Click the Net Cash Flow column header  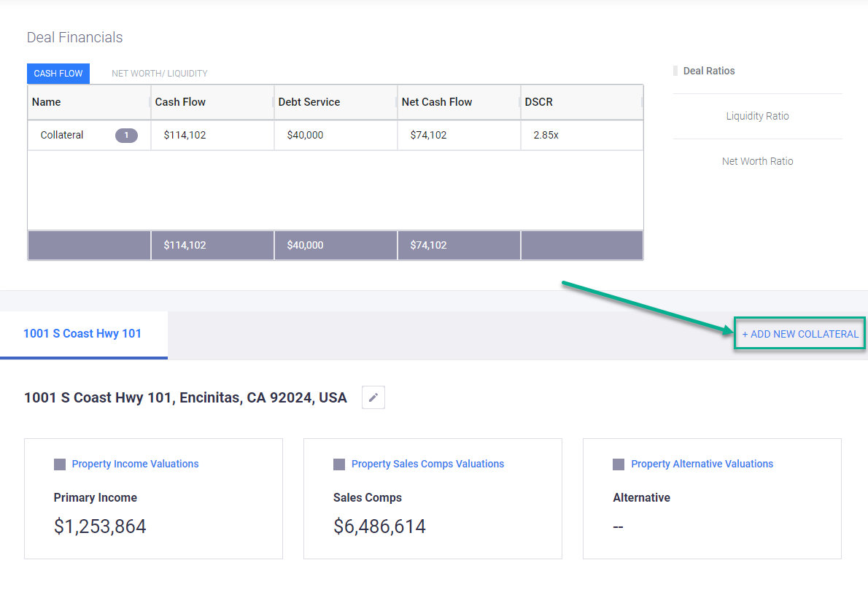pyautogui.click(x=459, y=102)
